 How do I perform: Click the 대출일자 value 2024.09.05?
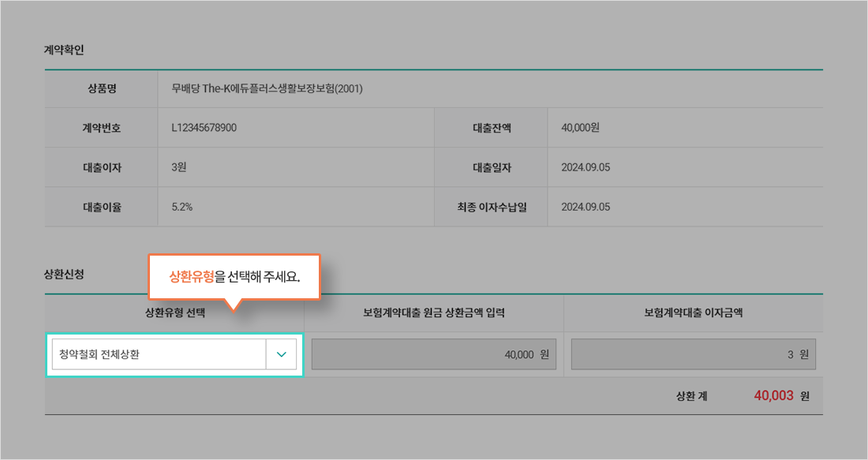(586, 167)
